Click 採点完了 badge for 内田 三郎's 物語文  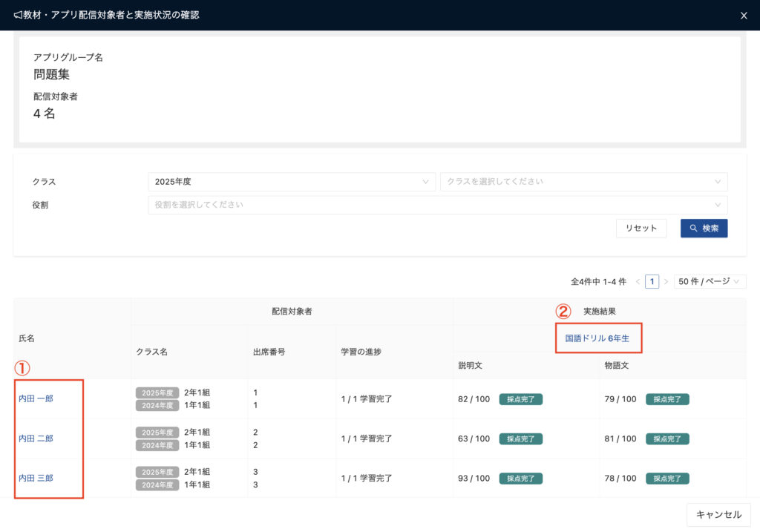(x=666, y=479)
